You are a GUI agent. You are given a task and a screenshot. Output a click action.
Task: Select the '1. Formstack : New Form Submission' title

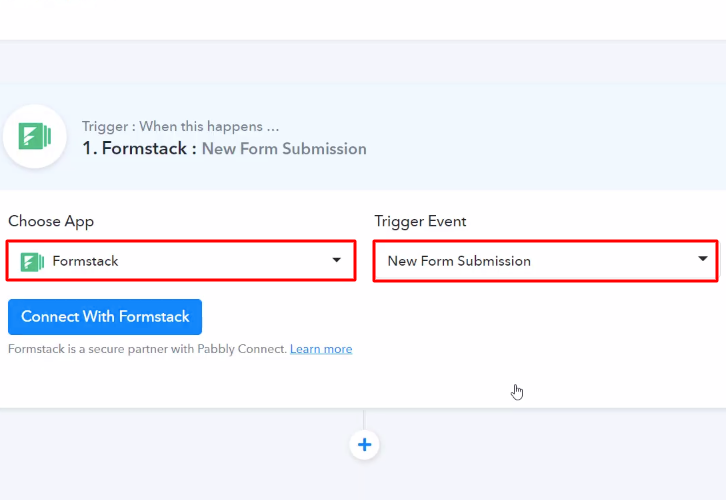coord(225,149)
